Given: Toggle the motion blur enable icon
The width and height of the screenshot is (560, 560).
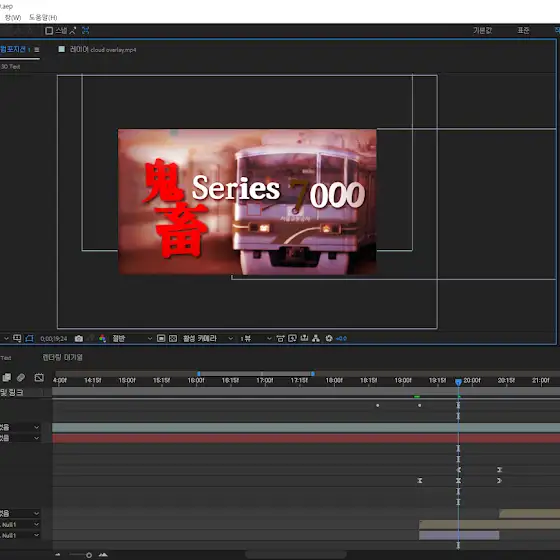Looking at the screenshot, I should click(x=21, y=377).
